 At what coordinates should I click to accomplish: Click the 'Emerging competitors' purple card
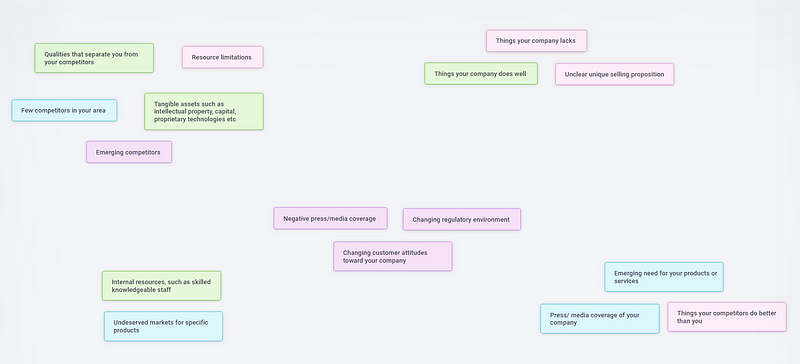(x=129, y=152)
